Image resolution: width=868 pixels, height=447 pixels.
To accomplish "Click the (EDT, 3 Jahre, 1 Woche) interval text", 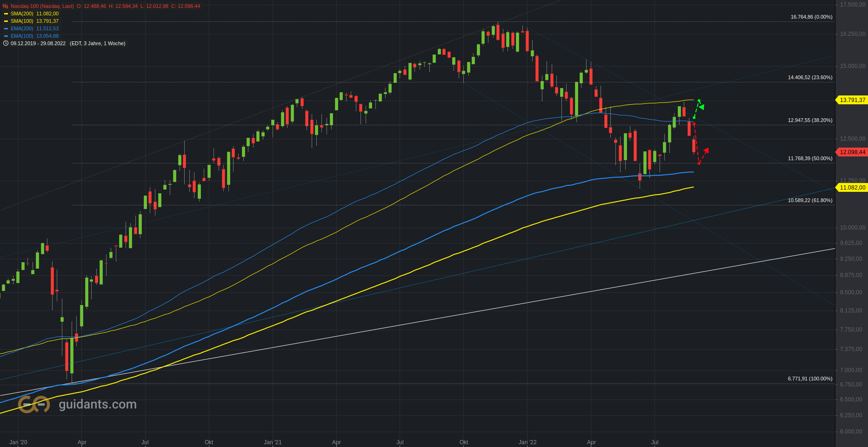I will (98, 43).
